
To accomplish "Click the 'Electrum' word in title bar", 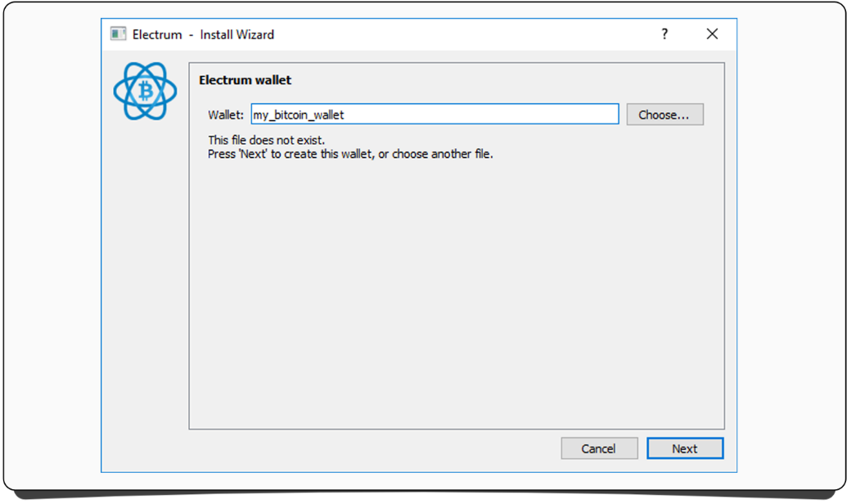I will [x=157, y=34].
